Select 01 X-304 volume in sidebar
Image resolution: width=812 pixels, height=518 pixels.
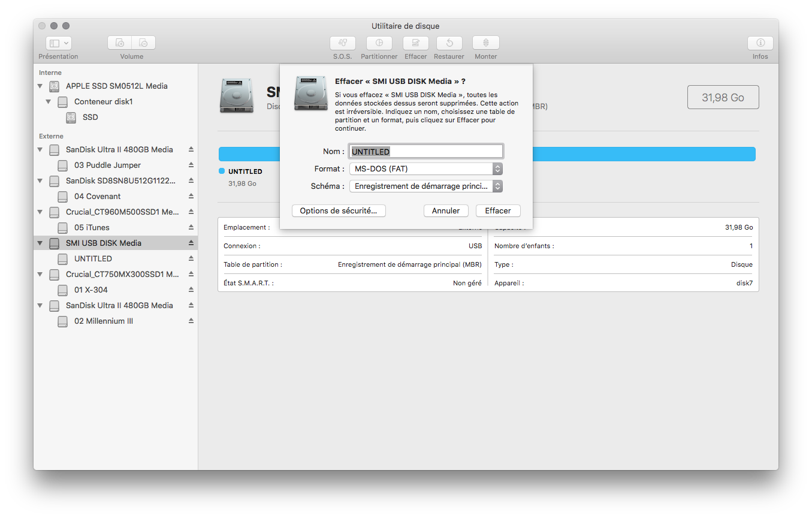pos(90,290)
